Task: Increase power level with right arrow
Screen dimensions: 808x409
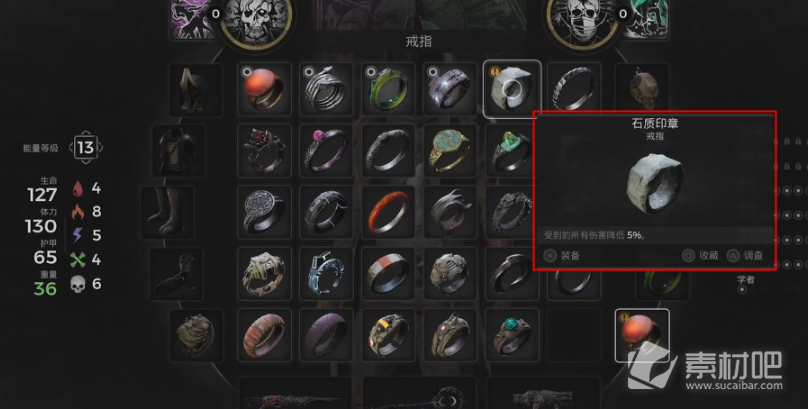Action: pos(100,148)
